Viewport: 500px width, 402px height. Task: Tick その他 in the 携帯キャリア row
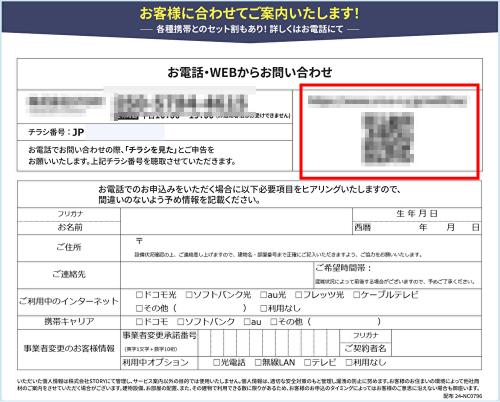[x=274, y=322]
